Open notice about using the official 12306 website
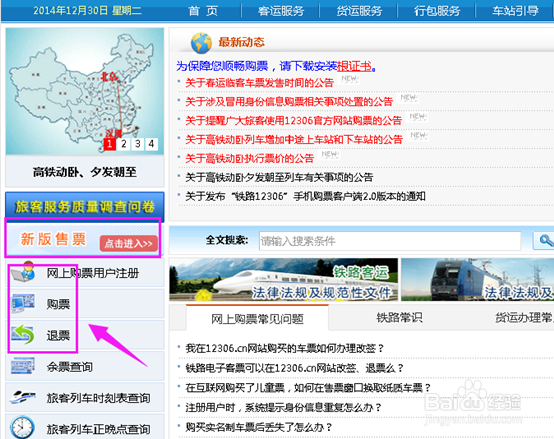This screenshot has width=554, height=439. tap(294, 121)
